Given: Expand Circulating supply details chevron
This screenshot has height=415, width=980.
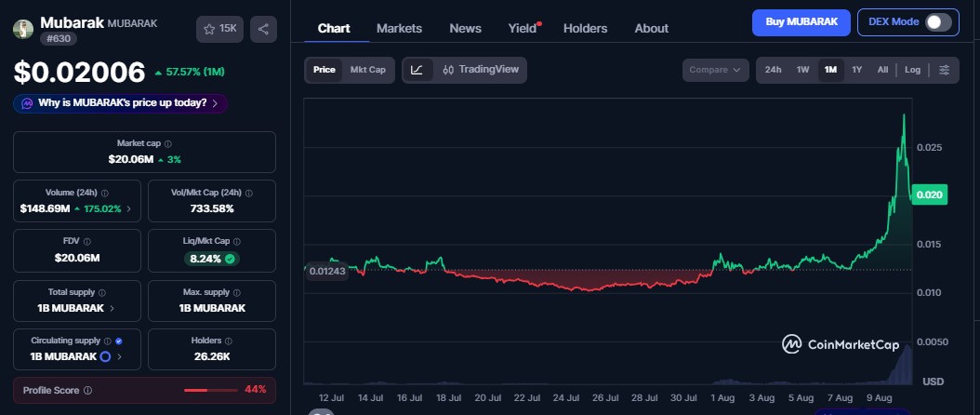Looking at the screenshot, I should pyautogui.click(x=119, y=356).
